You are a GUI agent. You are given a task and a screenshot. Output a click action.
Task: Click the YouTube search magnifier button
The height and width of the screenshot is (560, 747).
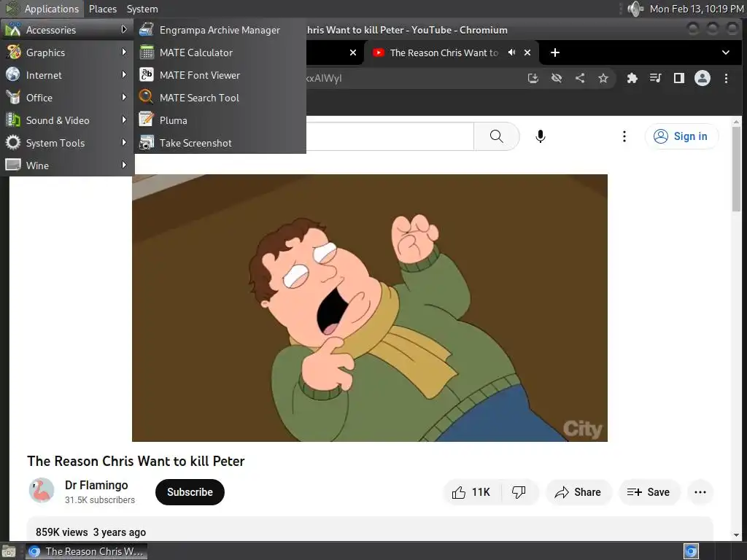(x=496, y=136)
